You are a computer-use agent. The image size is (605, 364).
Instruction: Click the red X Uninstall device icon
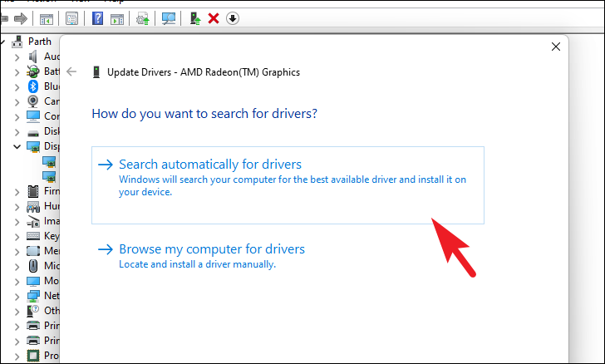(214, 18)
